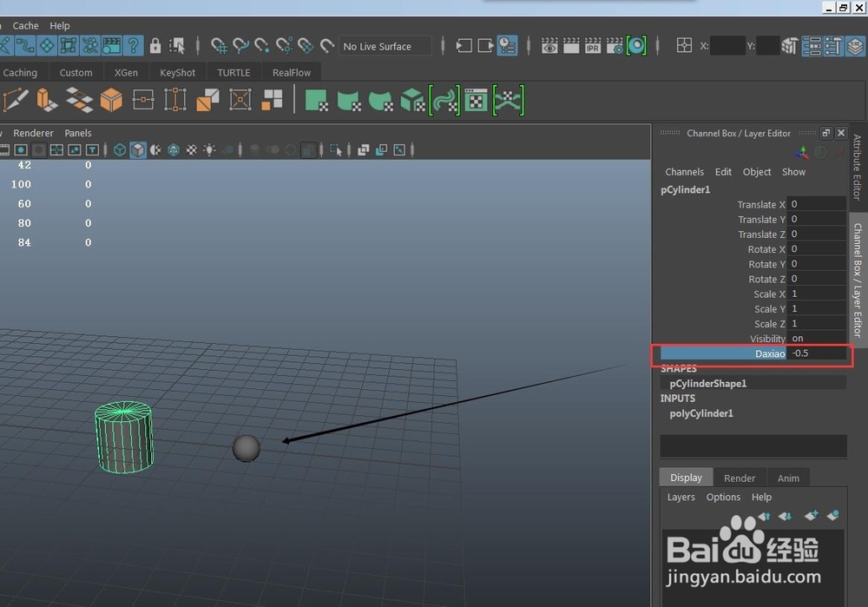Screen dimensions: 868x607
Task: Enable snap to grids magnet icon
Action: (220, 46)
